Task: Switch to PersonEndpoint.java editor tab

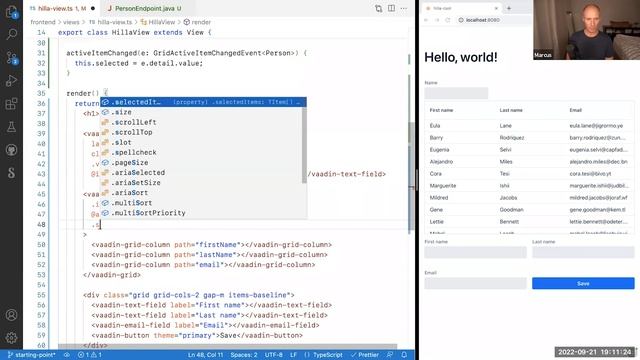Action: point(148,8)
